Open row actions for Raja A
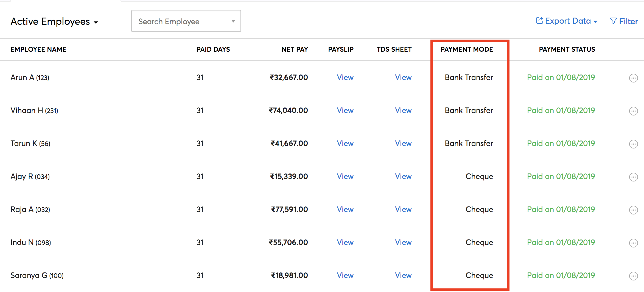Image resolution: width=644 pixels, height=292 pixels. (x=633, y=210)
